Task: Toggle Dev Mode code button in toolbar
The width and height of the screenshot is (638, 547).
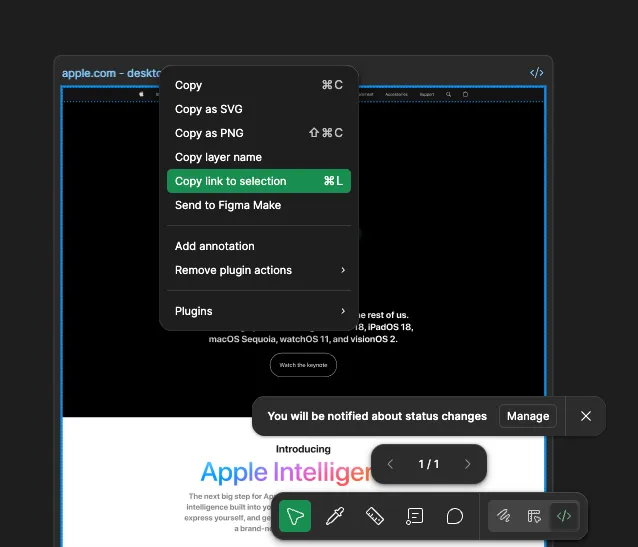Action: pyautogui.click(x=564, y=516)
